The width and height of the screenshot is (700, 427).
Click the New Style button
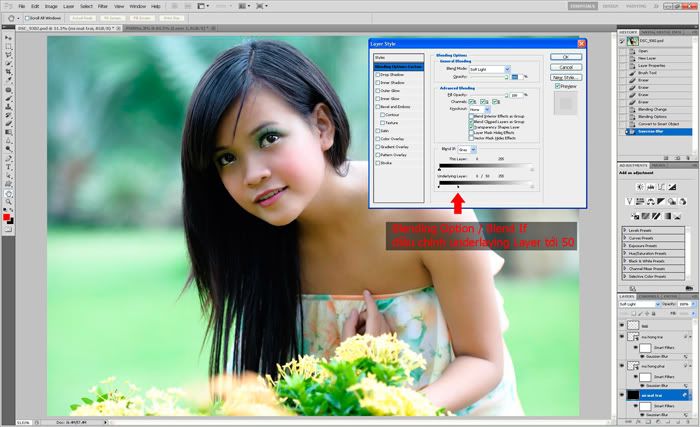pos(566,77)
